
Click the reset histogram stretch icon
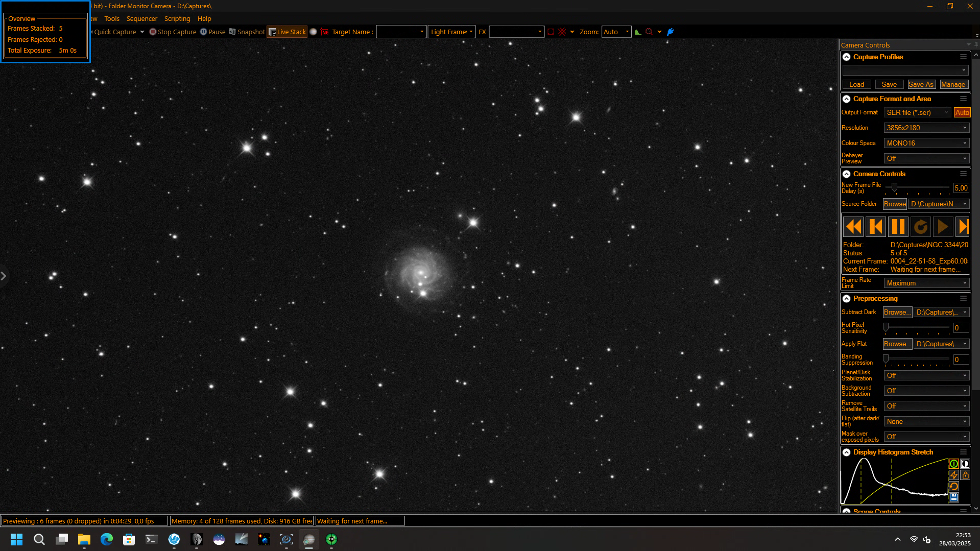953,486
